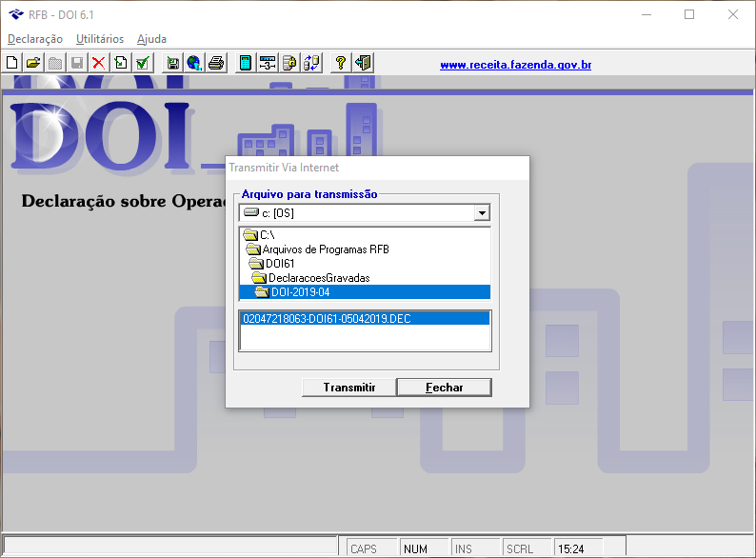The height and width of the screenshot is (558, 756).
Task: Visit www.receita.fazenda.gov.br link
Action: [x=516, y=65]
